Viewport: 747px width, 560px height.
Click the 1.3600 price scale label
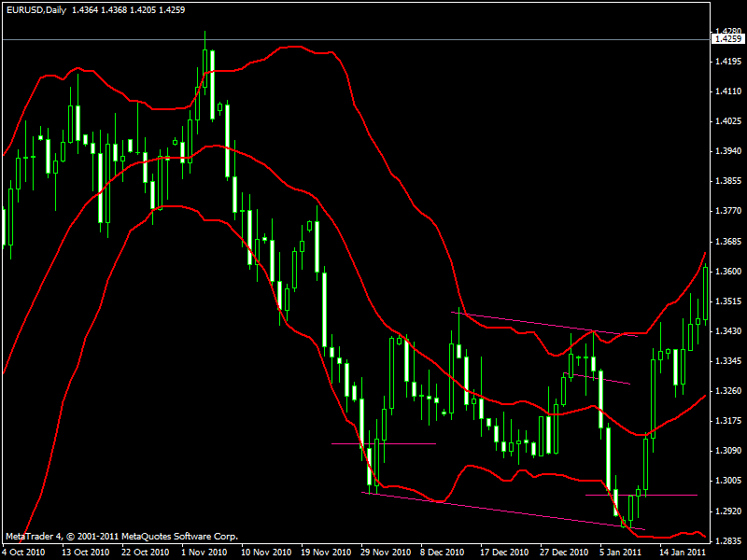click(x=728, y=271)
